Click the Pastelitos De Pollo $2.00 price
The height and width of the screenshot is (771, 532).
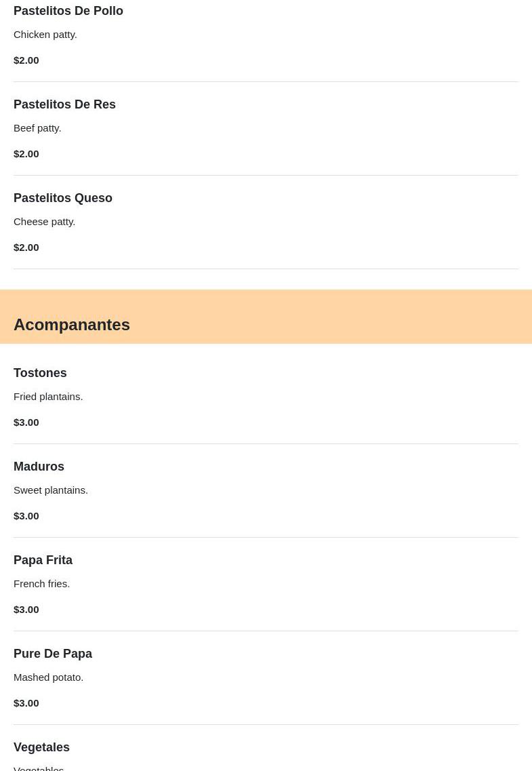tap(26, 60)
